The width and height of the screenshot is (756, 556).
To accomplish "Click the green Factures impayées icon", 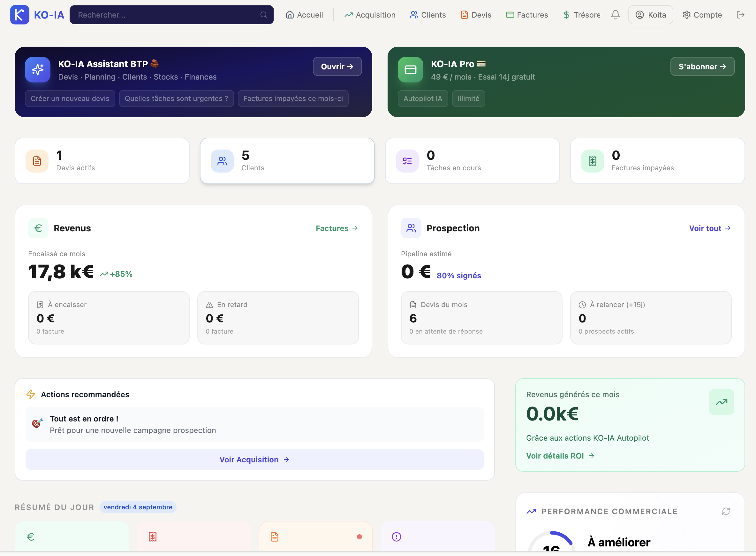I will tap(593, 161).
